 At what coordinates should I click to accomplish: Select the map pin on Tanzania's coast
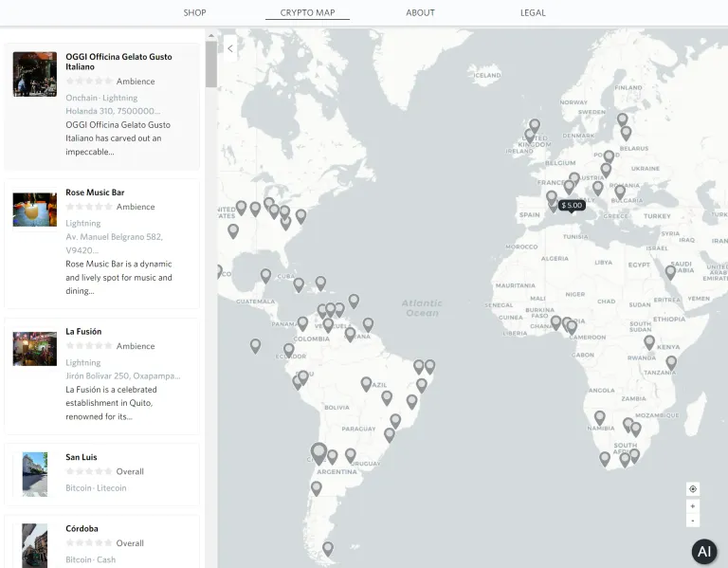coord(671,363)
